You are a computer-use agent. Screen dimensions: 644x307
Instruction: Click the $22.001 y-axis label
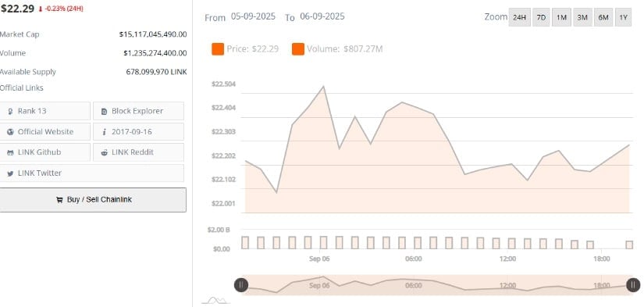click(x=223, y=203)
